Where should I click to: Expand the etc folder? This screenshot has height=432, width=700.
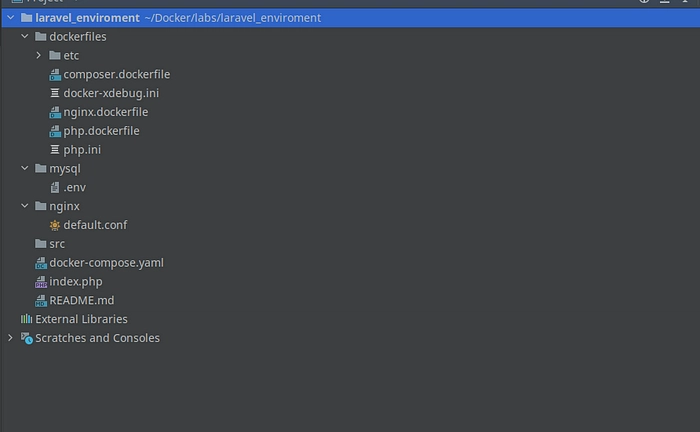(38, 55)
